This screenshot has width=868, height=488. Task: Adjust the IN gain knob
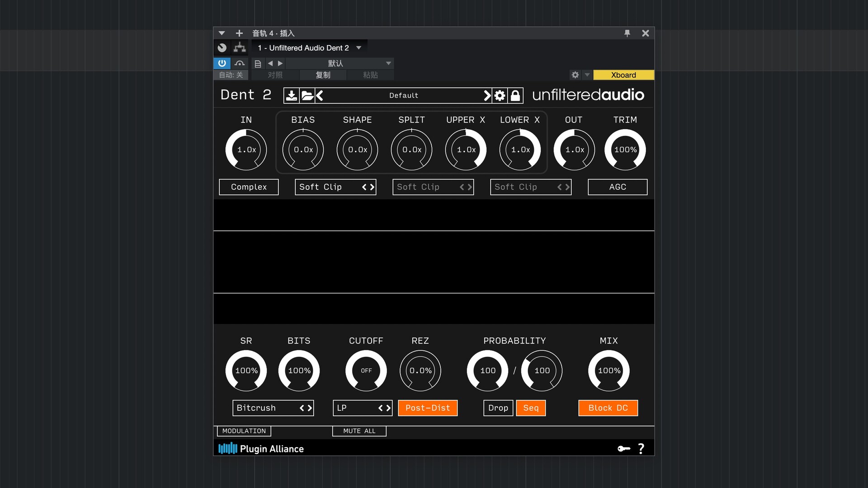coord(246,150)
